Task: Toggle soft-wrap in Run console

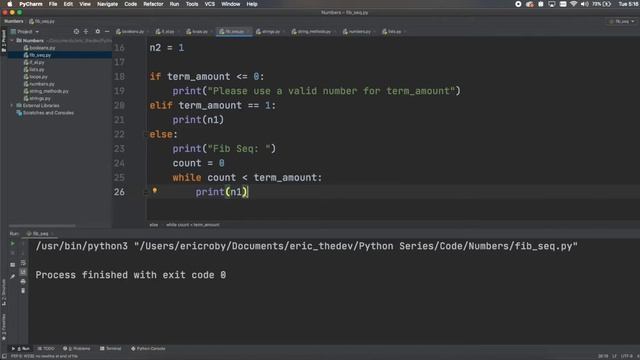Action: point(23,262)
